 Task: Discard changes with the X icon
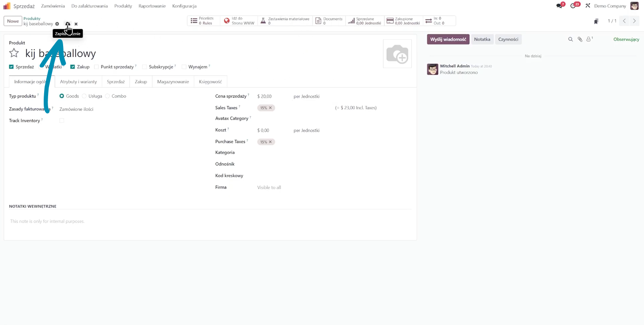click(x=76, y=24)
